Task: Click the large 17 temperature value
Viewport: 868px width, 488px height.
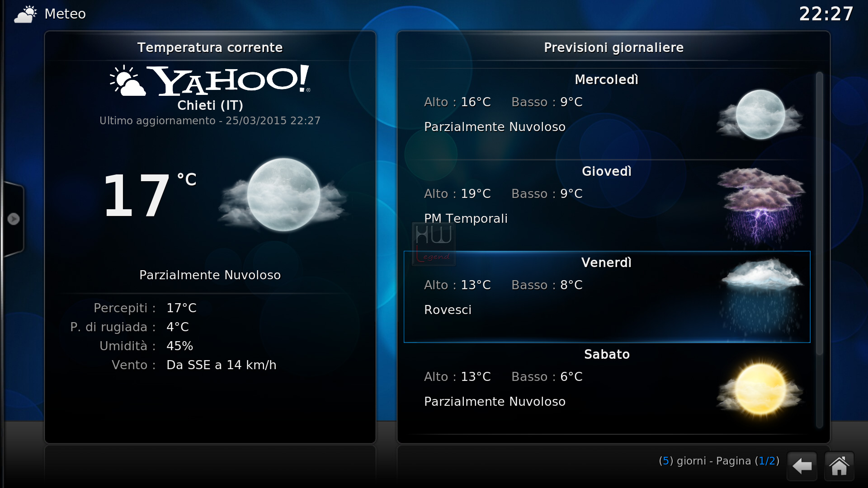Action: point(137,196)
